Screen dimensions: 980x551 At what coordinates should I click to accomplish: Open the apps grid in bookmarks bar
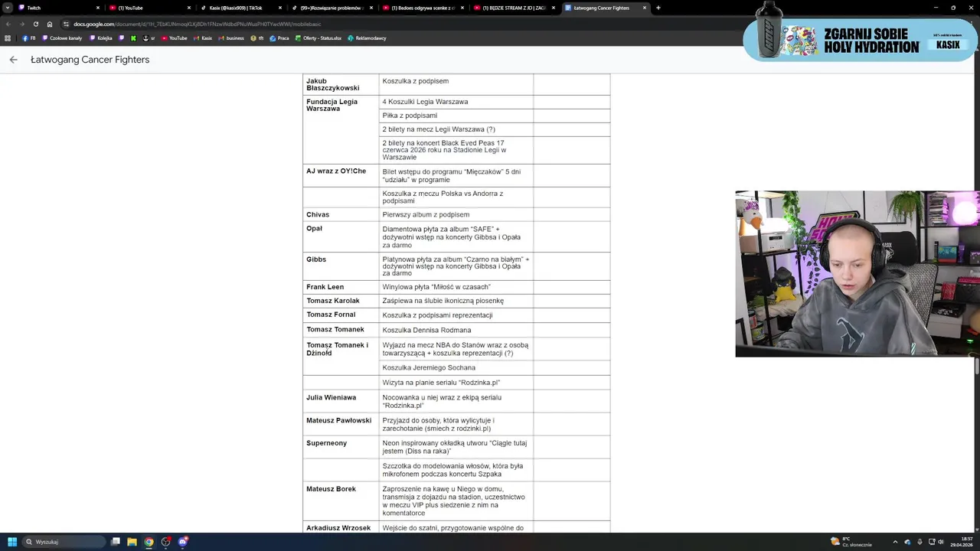[8, 38]
